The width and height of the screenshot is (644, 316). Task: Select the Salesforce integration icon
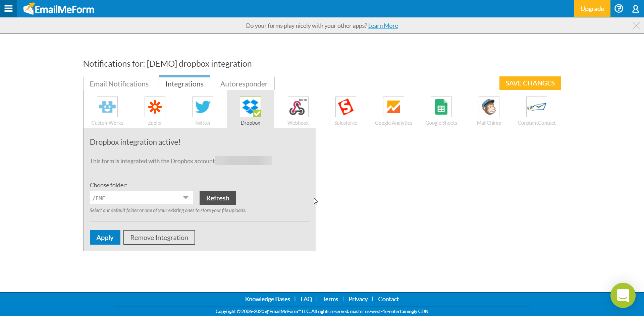pyautogui.click(x=346, y=107)
